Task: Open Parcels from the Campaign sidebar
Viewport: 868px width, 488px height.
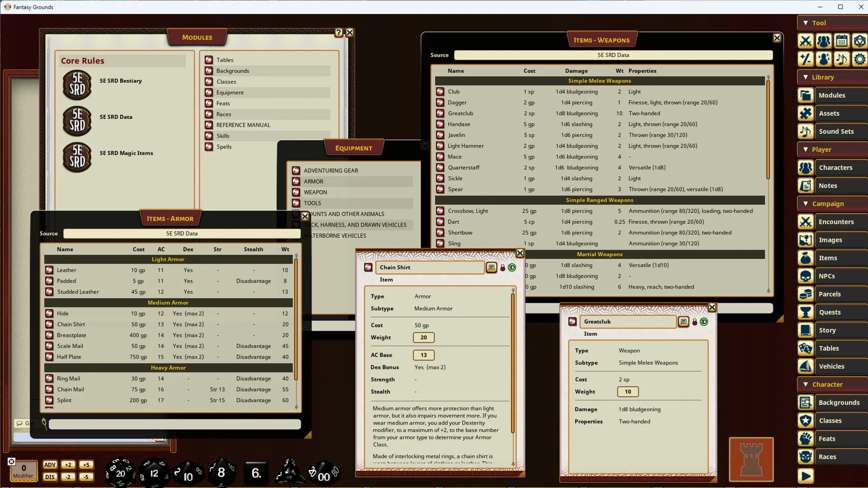Action: 832,294
